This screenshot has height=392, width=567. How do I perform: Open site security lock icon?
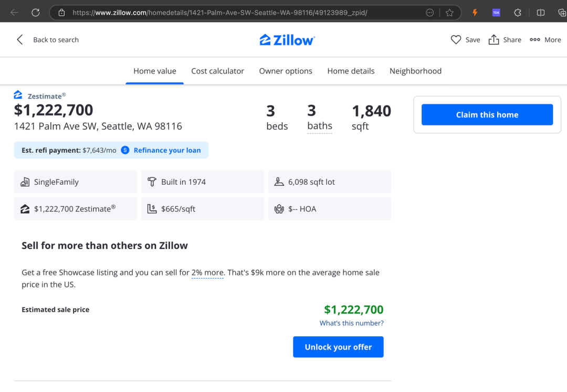click(x=61, y=13)
